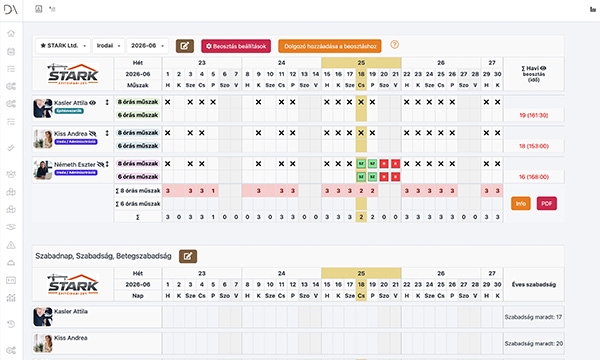This screenshot has width=600, height=360.
Task: Open the STARK Ltd. company dropdown
Action: pyautogui.click(x=63, y=46)
